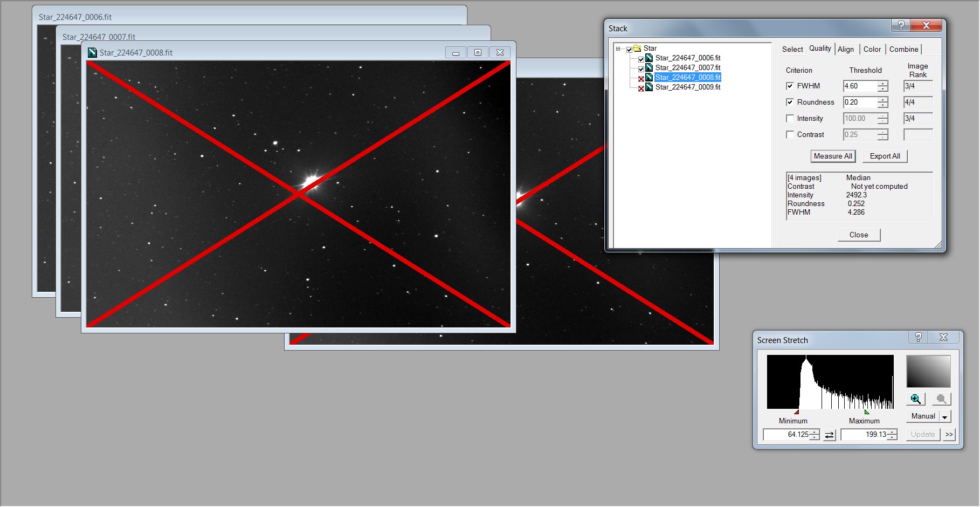Switch to the Select tab
Screen dimensions: 980x507
[x=792, y=49]
